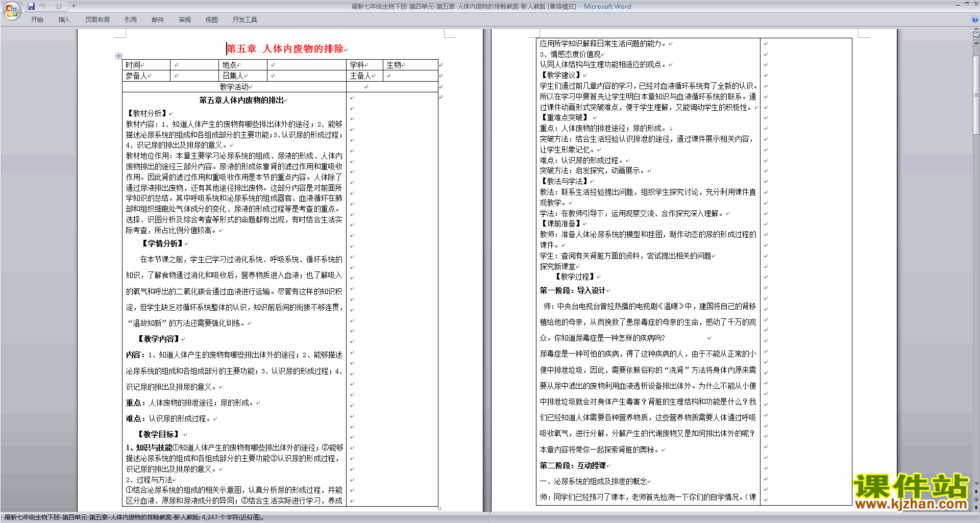Image resolution: width=980 pixels, height=523 pixels.
Task: Click the 探究新课堂 line
Action: [557, 266]
